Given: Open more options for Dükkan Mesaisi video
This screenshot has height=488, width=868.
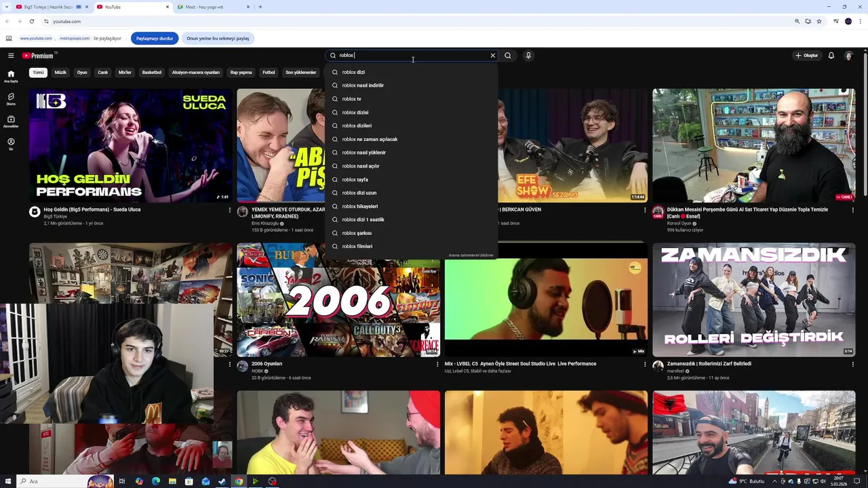Looking at the screenshot, I should (x=853, y=210).
